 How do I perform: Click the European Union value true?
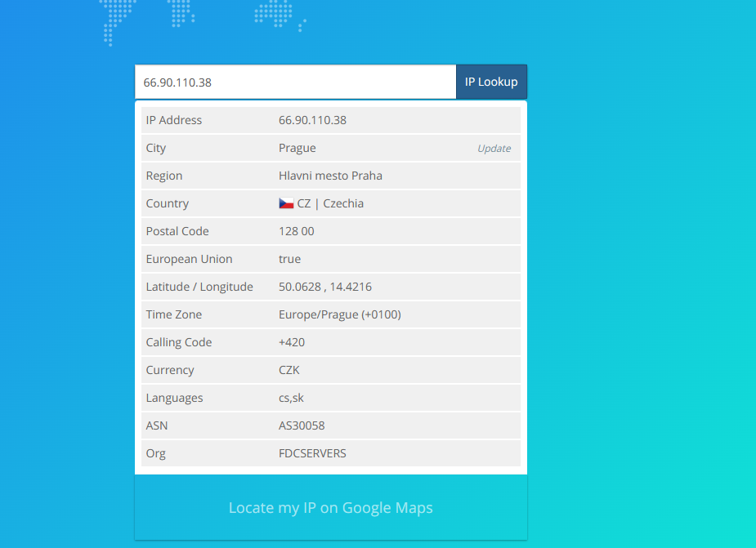[290, 259]
